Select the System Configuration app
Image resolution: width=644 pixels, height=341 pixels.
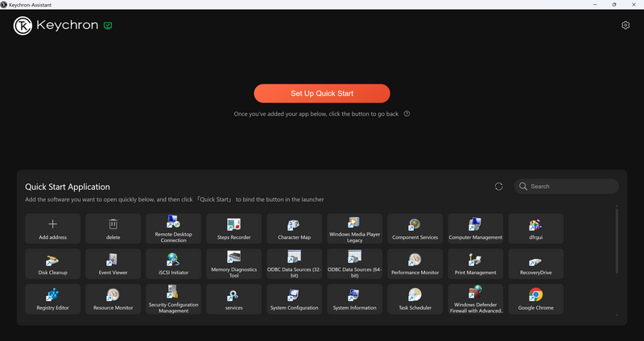pyautogui.click(x=294, y=299)
